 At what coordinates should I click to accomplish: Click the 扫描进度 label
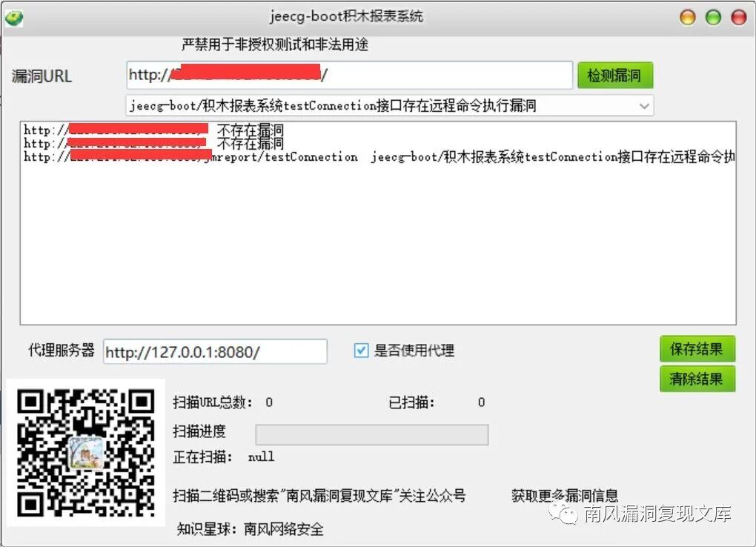tap(199, 431)
